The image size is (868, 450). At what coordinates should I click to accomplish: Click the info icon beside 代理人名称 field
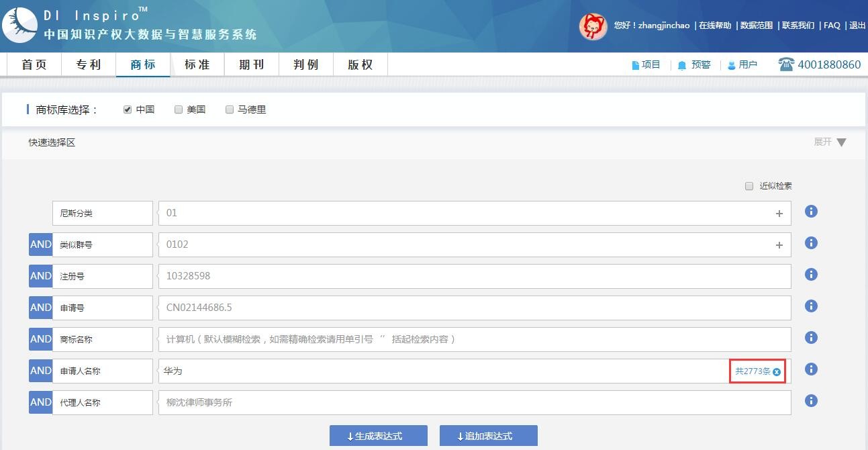point(811,401)
